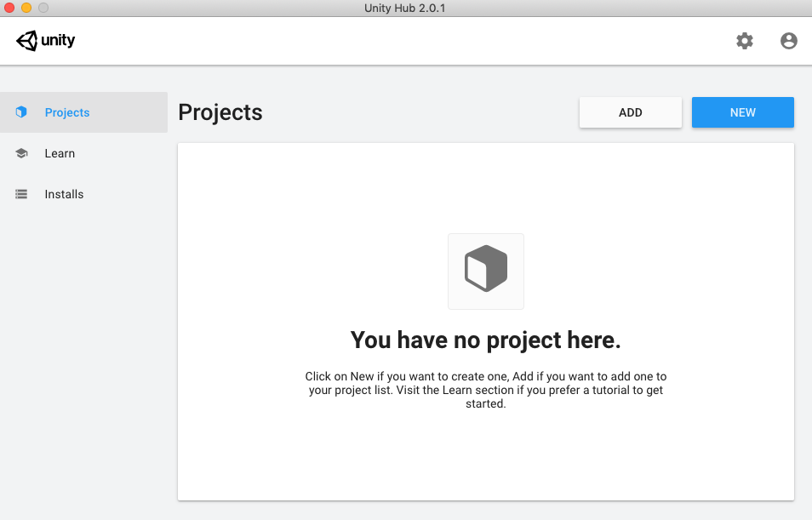
Task: Click the gray disabled maximize window button
Action: coord(43,8)
